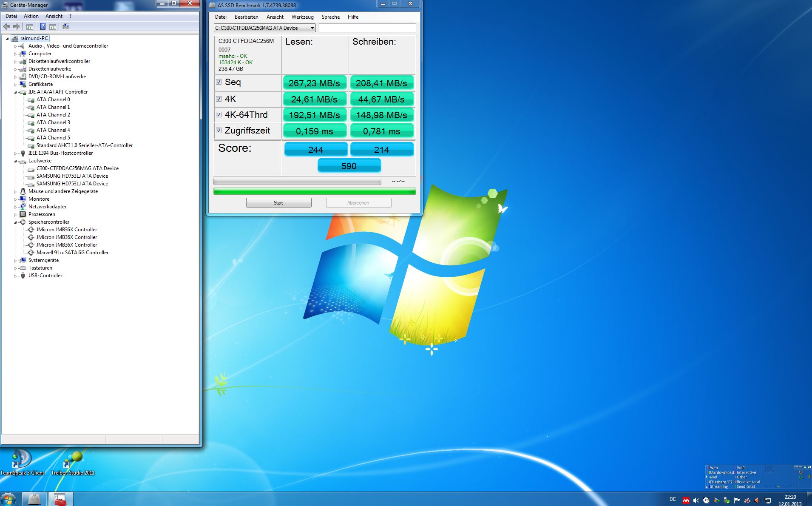Viewport: 812px width, 506px height.
Task: Click the Abbrechen button in AS SSD
Action: (358, 203)
